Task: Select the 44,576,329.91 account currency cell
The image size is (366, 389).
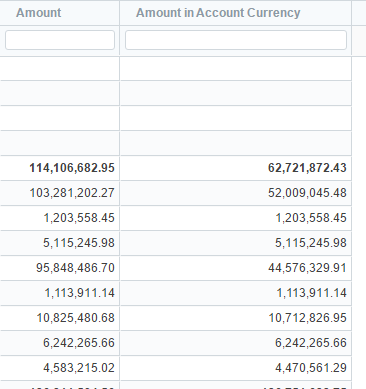Action: click(236, 268)
